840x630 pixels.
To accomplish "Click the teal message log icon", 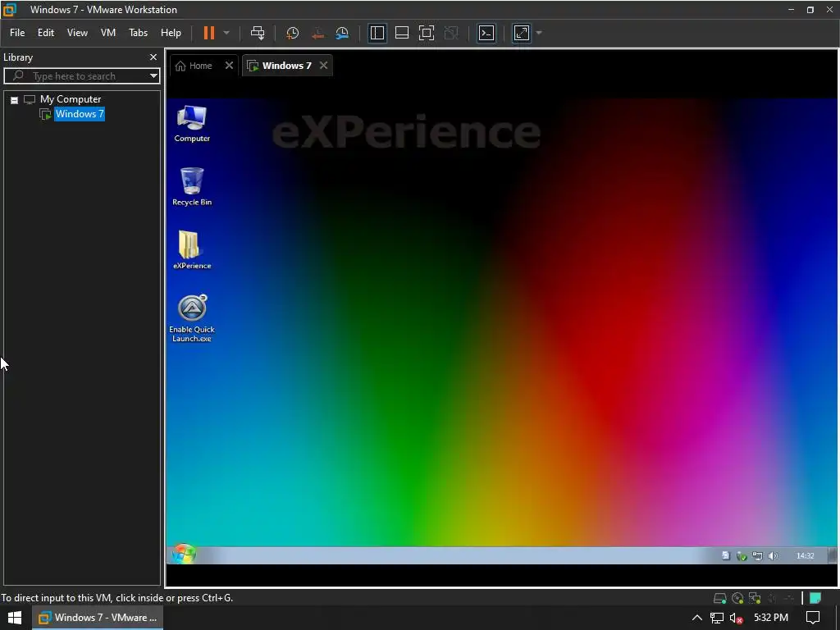I will 815,598.
